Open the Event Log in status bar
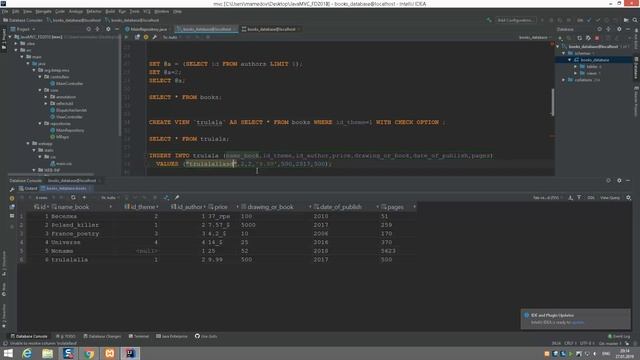This screenshot has height=360, width=640. (619, 336)
